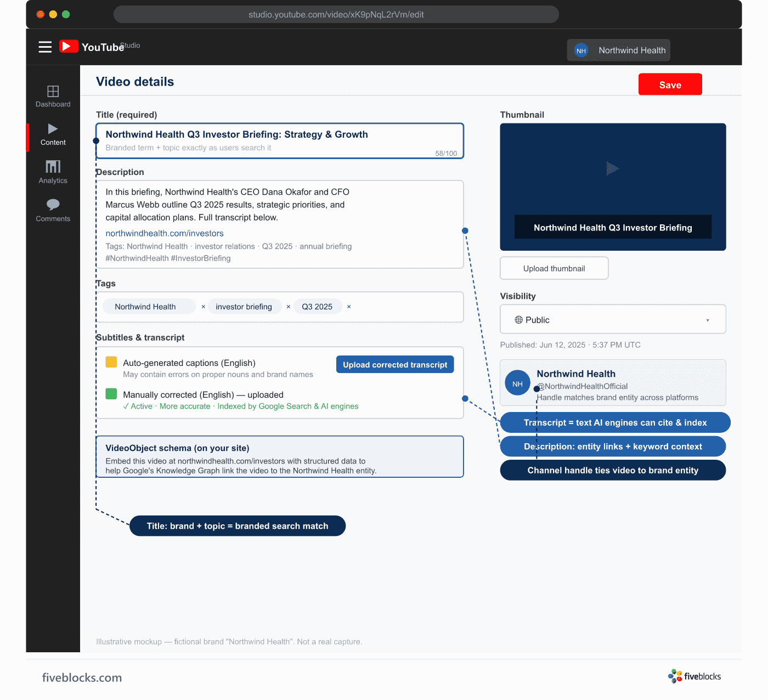Click into the description text box
The width and height of the screenshot is (768, 700).
coord(280,224)
